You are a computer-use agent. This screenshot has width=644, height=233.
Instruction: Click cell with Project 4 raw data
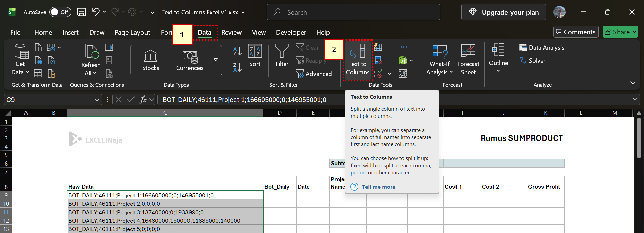coord(165,221)
